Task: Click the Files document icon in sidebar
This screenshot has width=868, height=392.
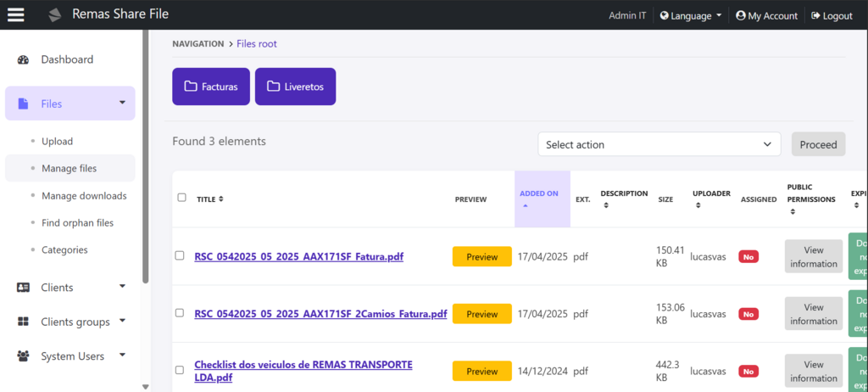Action: click(23, 104)
